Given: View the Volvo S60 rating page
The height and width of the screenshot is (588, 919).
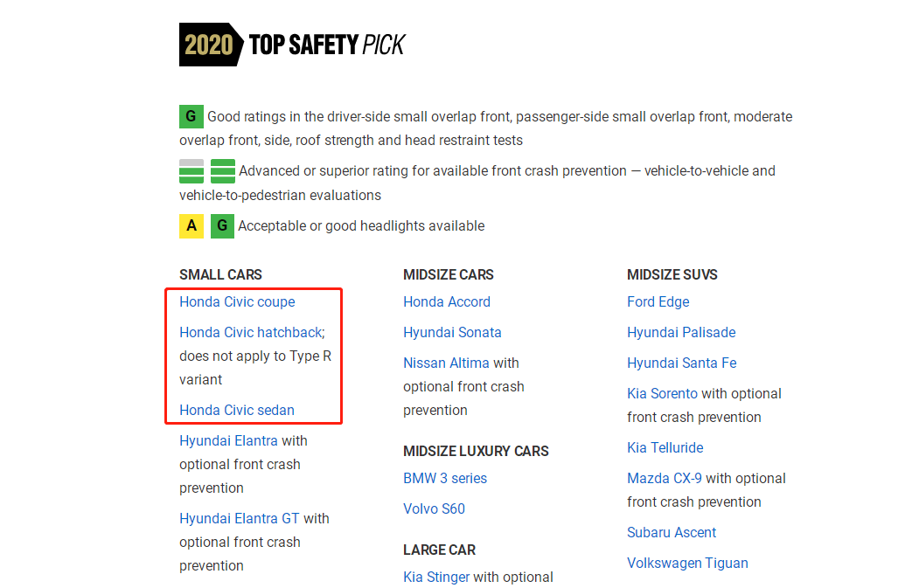Looking at the screenshot, I should coord(434,509).
